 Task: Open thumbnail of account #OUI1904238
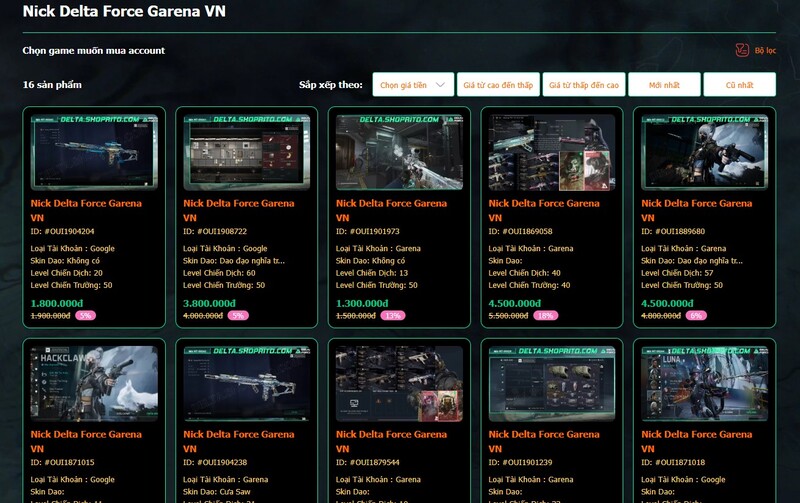click(x=246, y=384)
